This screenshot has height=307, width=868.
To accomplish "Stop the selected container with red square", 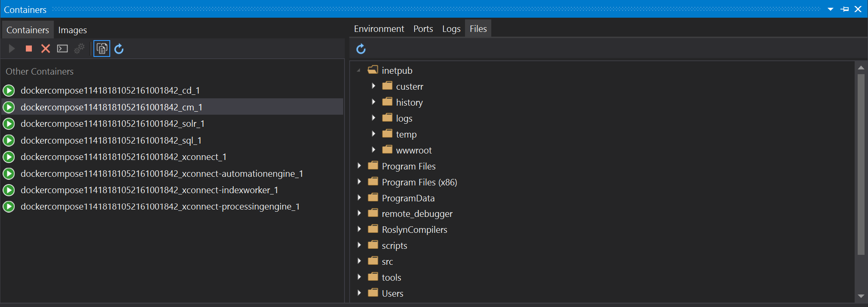I will [x=29, y=49].
